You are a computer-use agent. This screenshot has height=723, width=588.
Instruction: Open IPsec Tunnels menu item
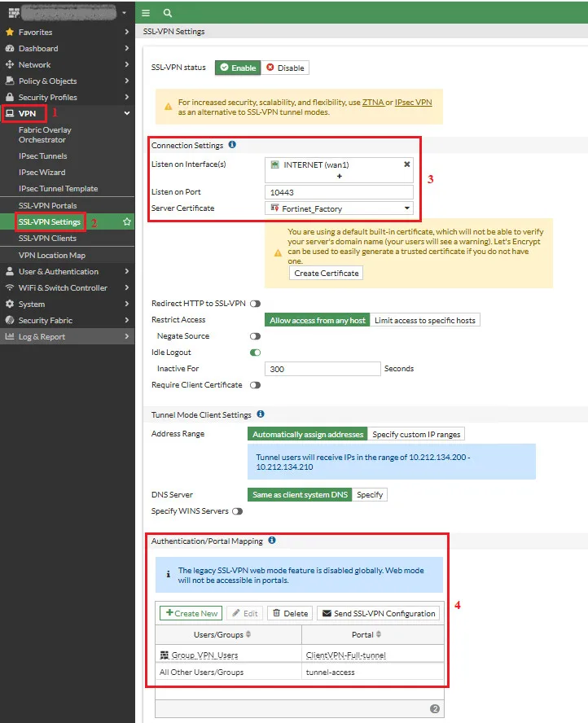coord(43,156)
